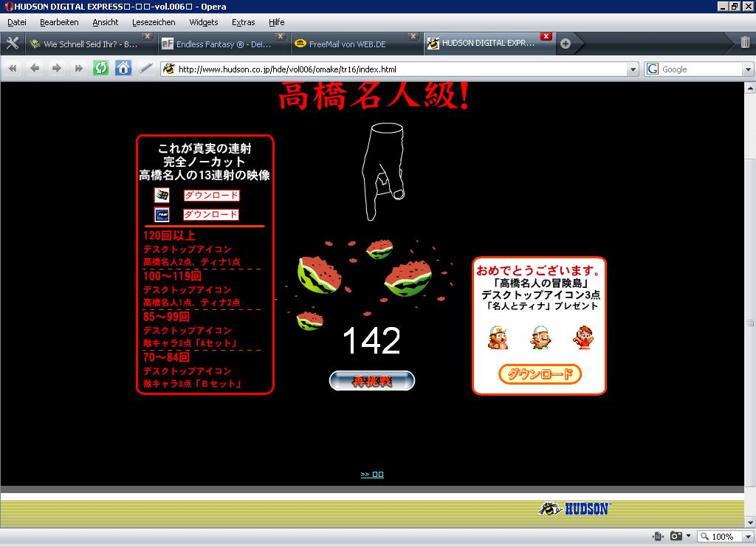Go to the Home page icon
756x547 pixels.
point(123,68)
